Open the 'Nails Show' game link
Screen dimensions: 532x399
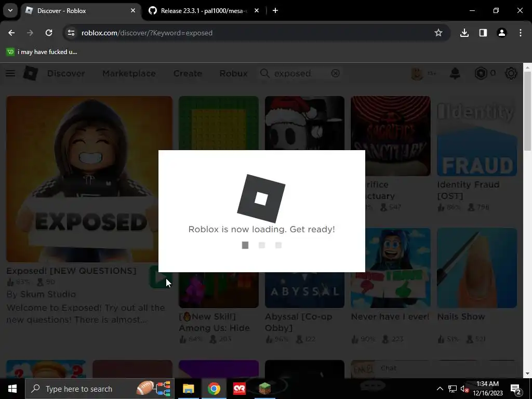pos(461,316)
